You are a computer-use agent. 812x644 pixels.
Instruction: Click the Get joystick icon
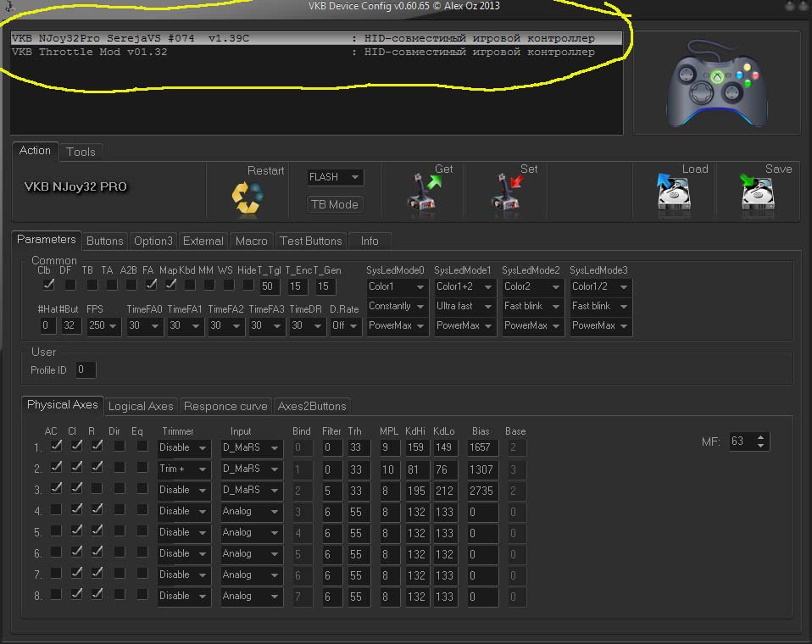tap(424, 192)
